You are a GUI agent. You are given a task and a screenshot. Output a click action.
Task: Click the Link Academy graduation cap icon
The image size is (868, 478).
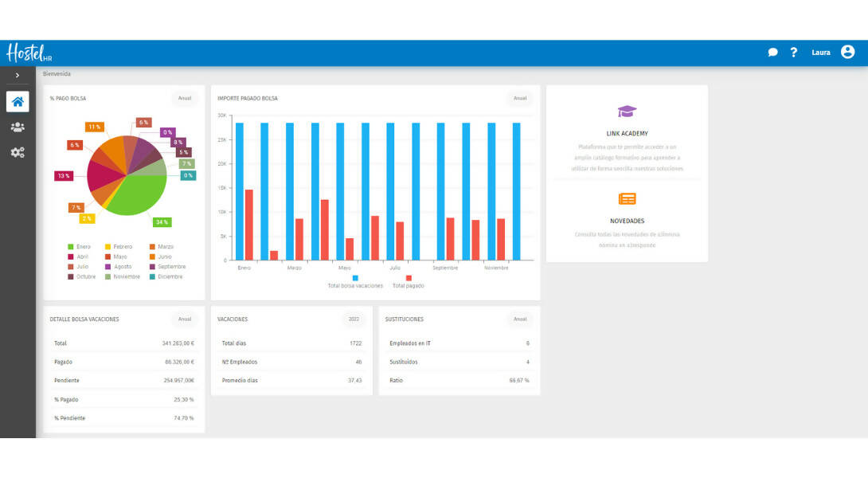627,112
